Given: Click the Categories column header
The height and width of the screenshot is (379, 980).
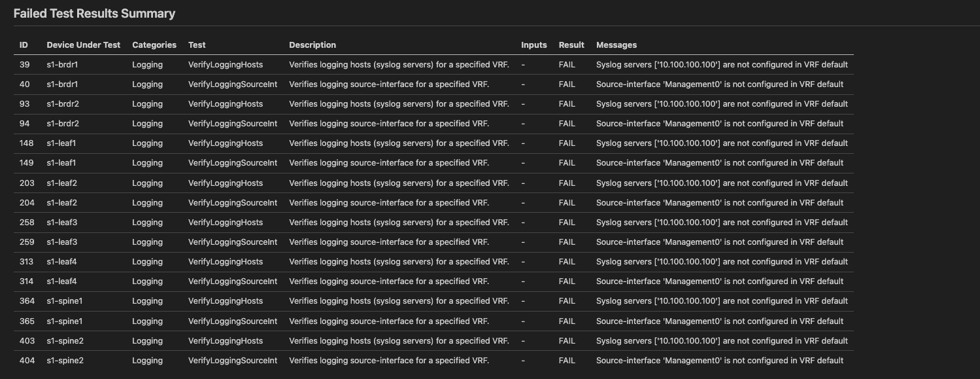Looking at the screenshot, I should point(154,45).
